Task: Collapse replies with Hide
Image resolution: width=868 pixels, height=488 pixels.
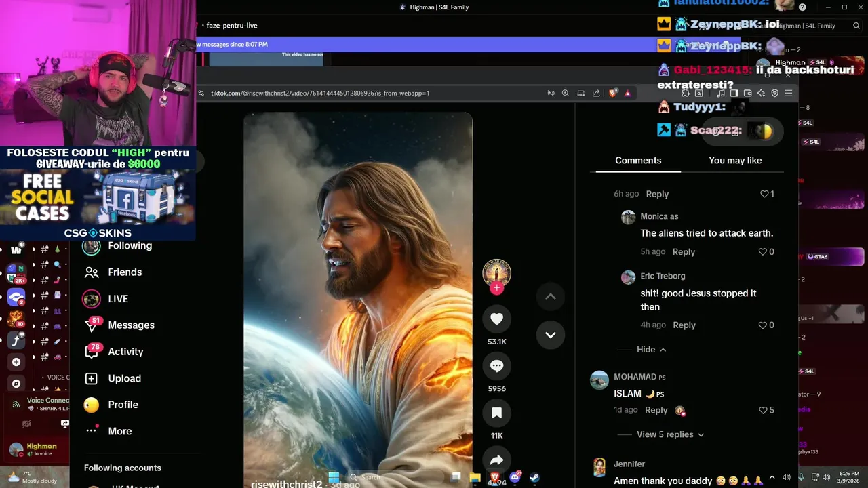Action: (x=651, y=350)
